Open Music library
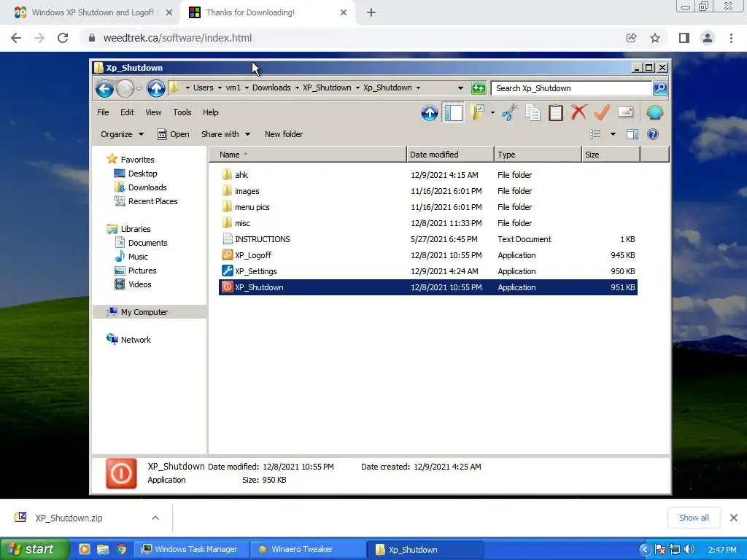 138,257
